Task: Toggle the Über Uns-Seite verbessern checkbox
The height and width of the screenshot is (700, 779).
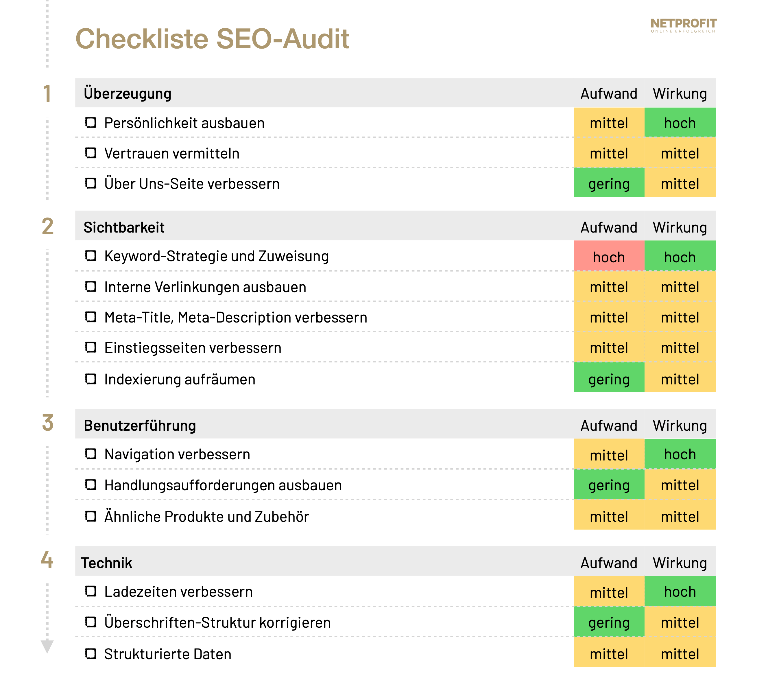Action: coord(90,183)
